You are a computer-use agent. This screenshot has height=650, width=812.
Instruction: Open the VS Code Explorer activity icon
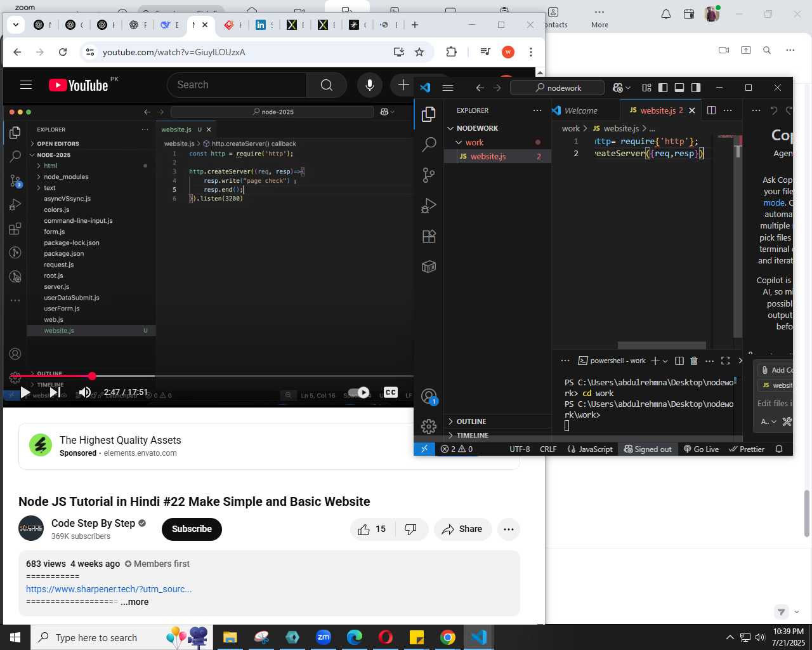(429, 114)
